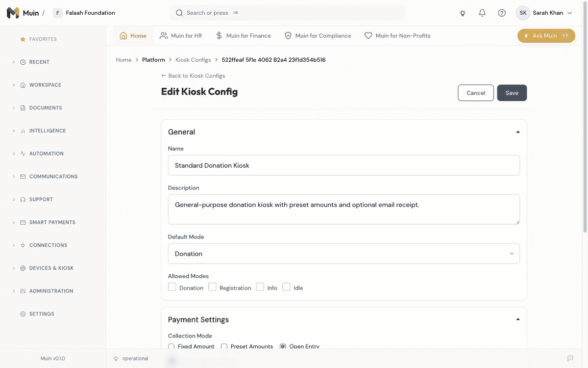This screenshot has width=588, height=368.
Task: Click the Communications envelope icon
Action: (23, 177)
